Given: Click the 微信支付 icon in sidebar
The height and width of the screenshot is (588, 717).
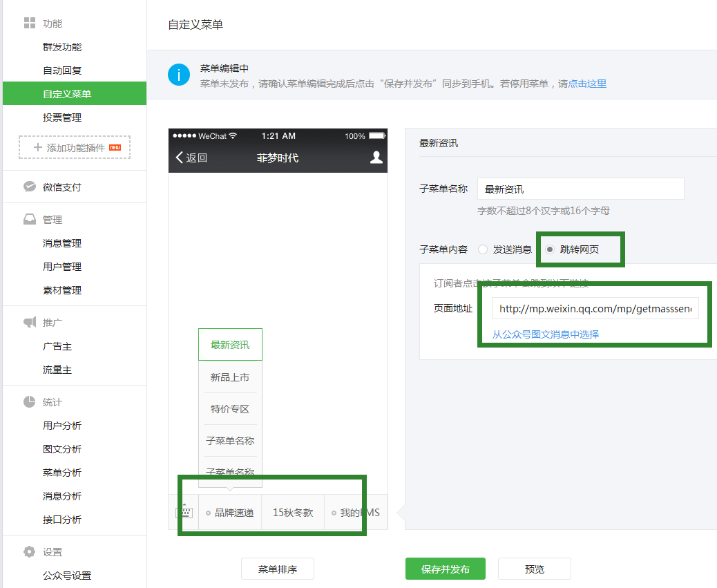Looking at the screenshot, I should tap(30, 187).
